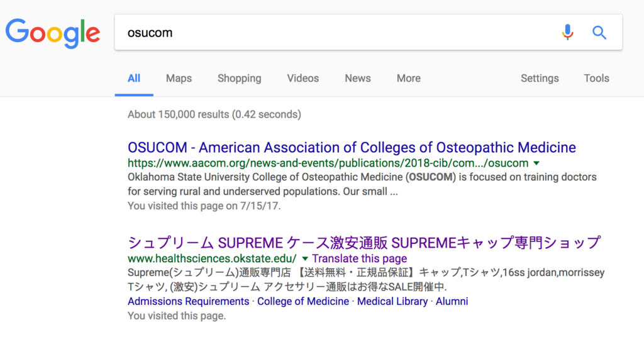Switch to Videos search results
Screen dimensions: 644x337
tap(303, 79)
